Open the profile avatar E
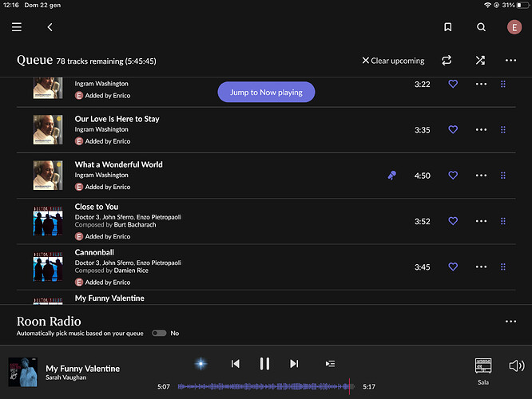The height and width of the screenshot is (399, 532). (514, 27)
